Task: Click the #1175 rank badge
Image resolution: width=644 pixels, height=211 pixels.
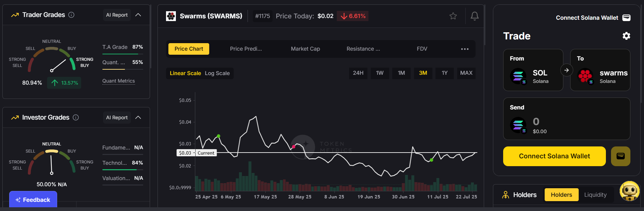Action: [263, 16]
